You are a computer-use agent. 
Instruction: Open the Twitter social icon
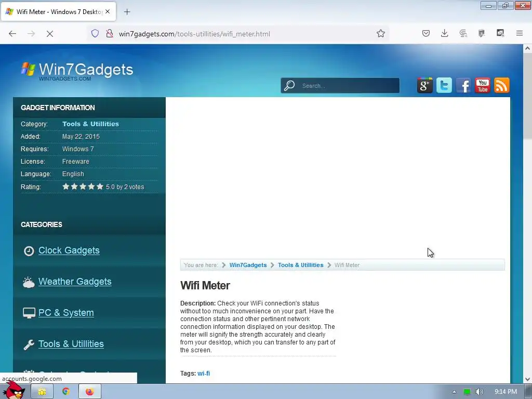tap(444, 85)
